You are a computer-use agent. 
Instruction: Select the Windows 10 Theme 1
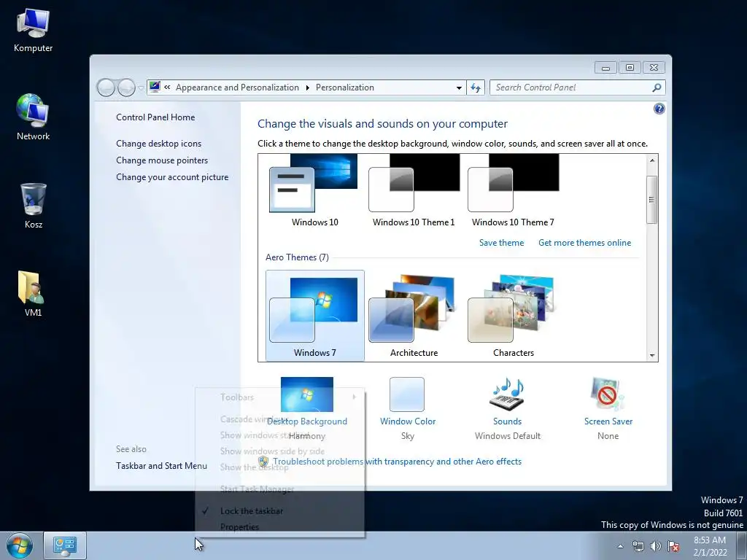(414, 192)
